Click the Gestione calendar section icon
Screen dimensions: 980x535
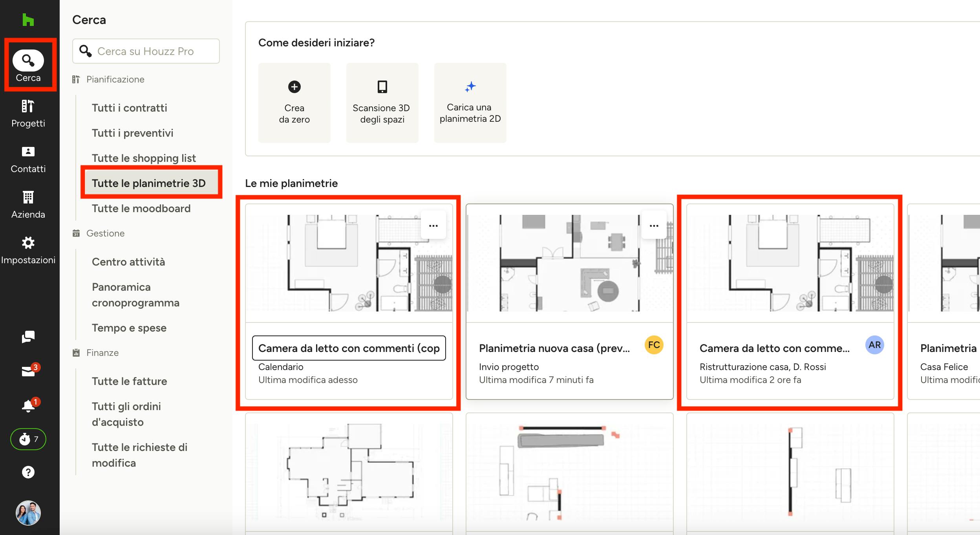(x=76, y=233)
